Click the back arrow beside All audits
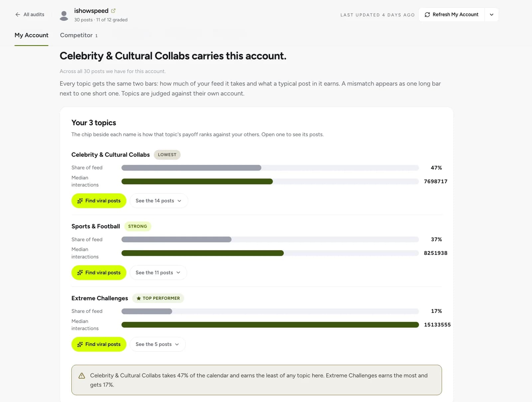The image size is (532, 402). click(18, 15)
